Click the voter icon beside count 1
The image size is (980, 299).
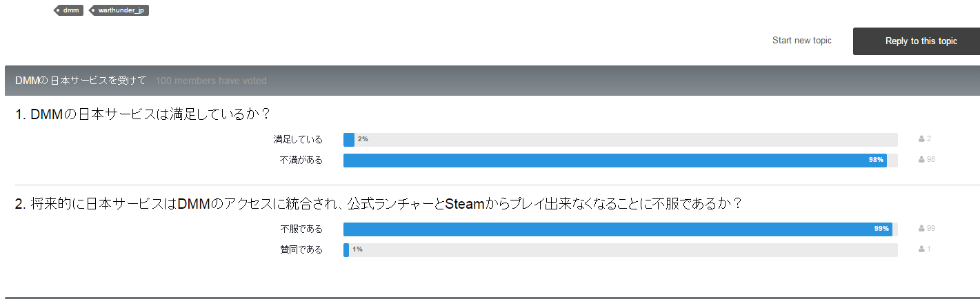point(921,249)
